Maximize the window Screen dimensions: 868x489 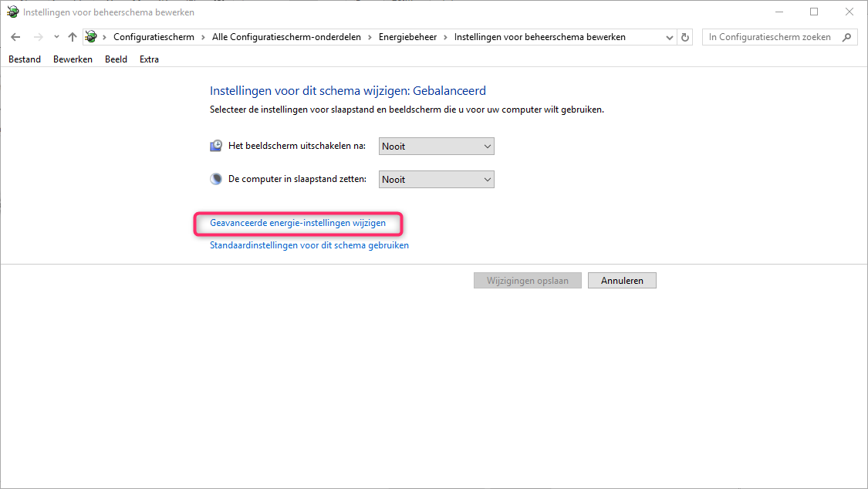(814, 12)
